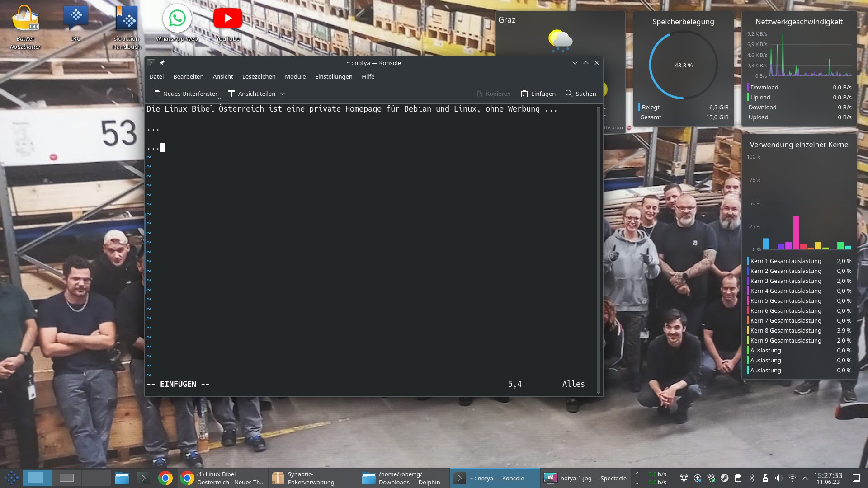Open the Suchen (Search) function in Konsole
The width and height of the screenshot is (868, 488).
pos(581,94)
